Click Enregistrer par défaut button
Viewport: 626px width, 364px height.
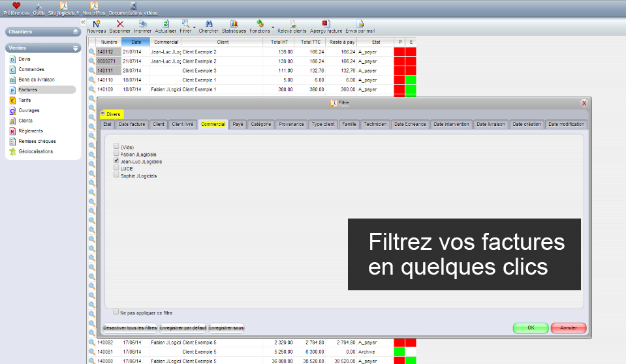pos(183,327)
